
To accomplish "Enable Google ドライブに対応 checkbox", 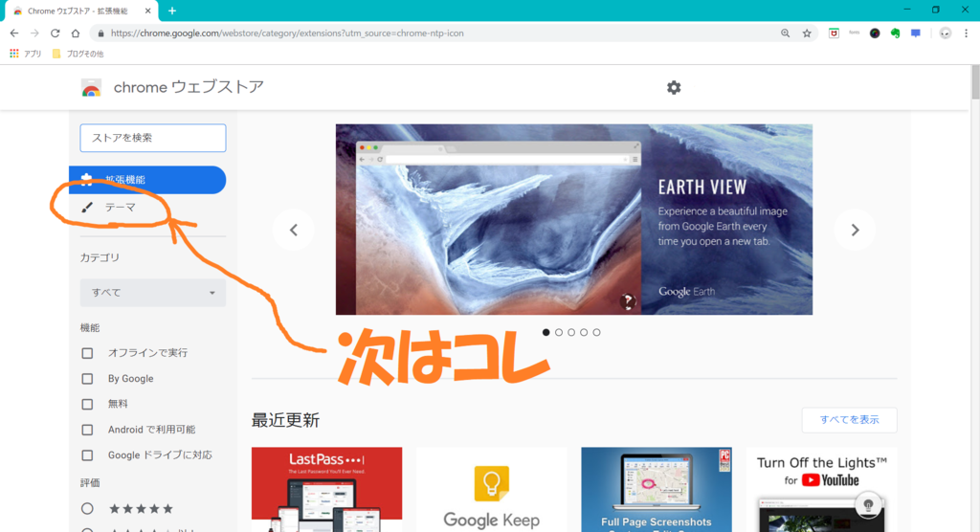I will pos(87,455).
